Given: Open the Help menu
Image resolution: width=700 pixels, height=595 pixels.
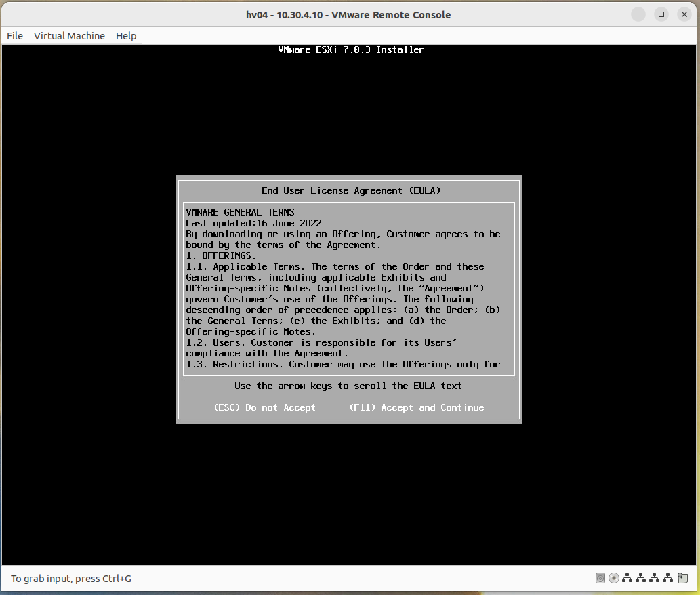Looking at the screenshot, I should [x=126, y=36].
